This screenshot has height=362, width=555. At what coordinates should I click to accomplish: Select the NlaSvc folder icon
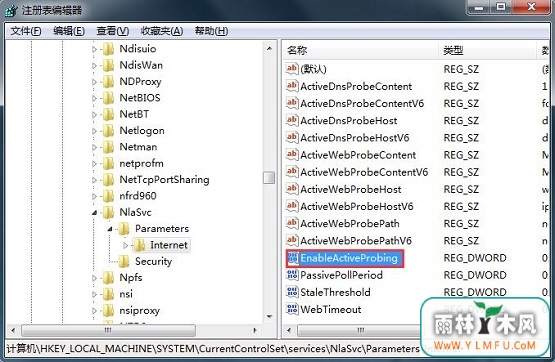(x=108, y=212)
